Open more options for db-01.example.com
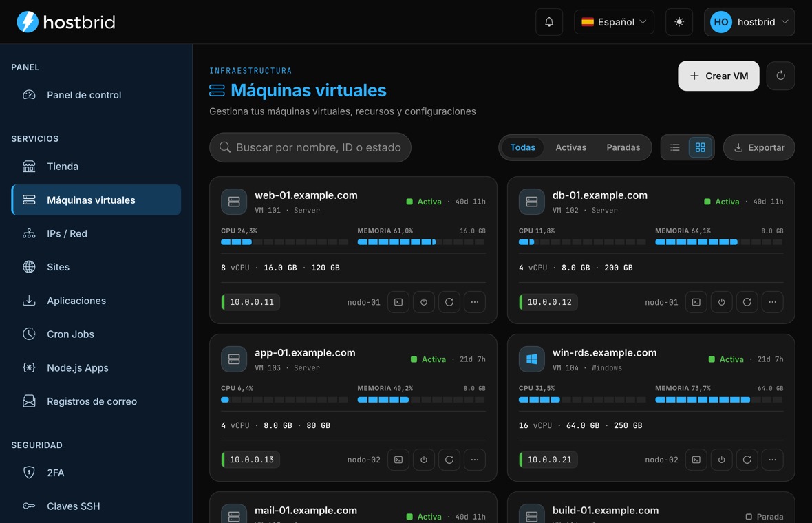This screenshot has height=523, width=812. [772, 302]
